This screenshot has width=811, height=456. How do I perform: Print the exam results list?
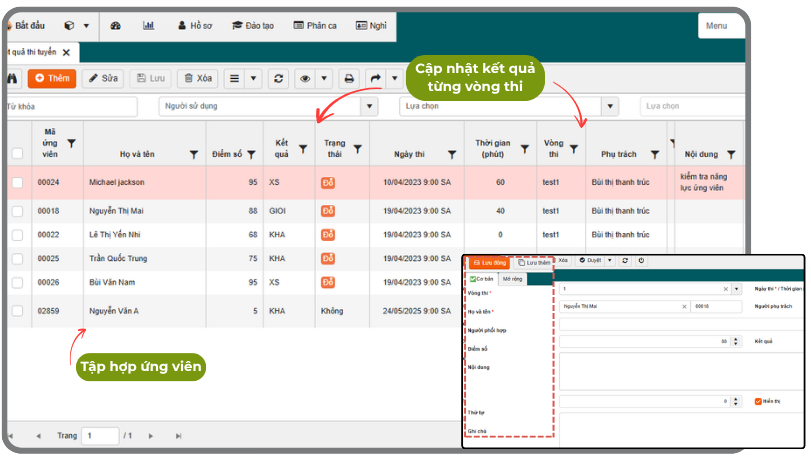(349, 79)
